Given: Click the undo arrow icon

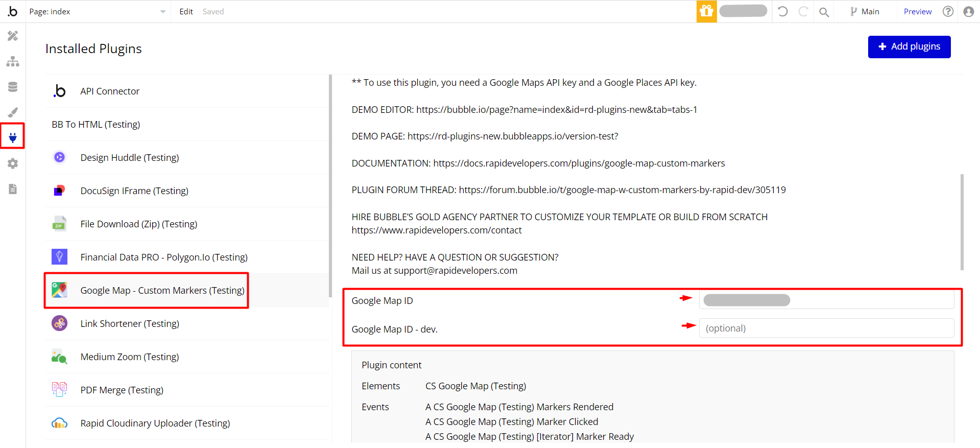Looking at the screenshot, I should coord(782,11).
